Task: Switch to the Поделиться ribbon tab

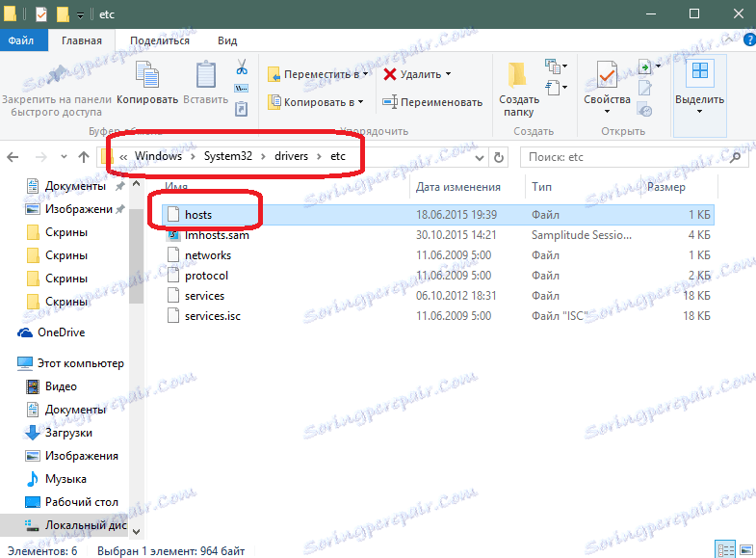Action: pos(160,40)
